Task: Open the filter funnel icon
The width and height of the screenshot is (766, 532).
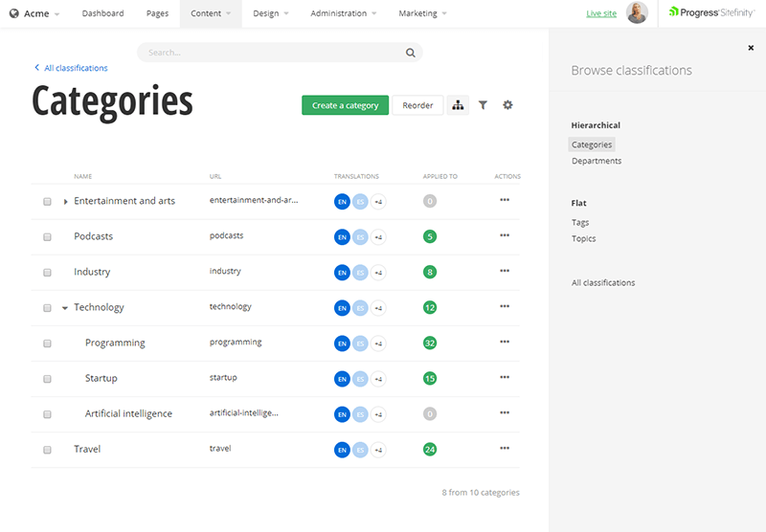Action: [483, 105]
